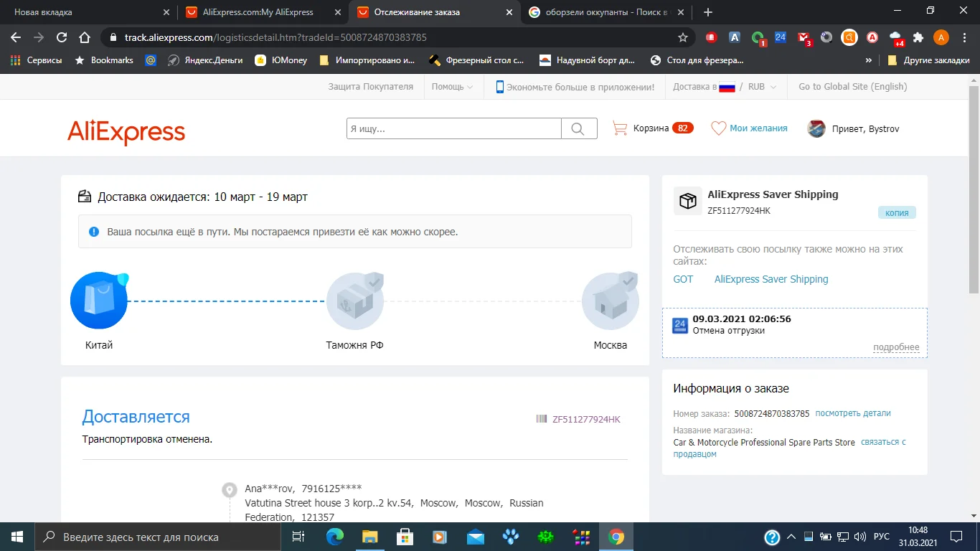Open the Импортировано и... bookmarks folder
This screenshot has height=551, width=980.
pos(367,60)
